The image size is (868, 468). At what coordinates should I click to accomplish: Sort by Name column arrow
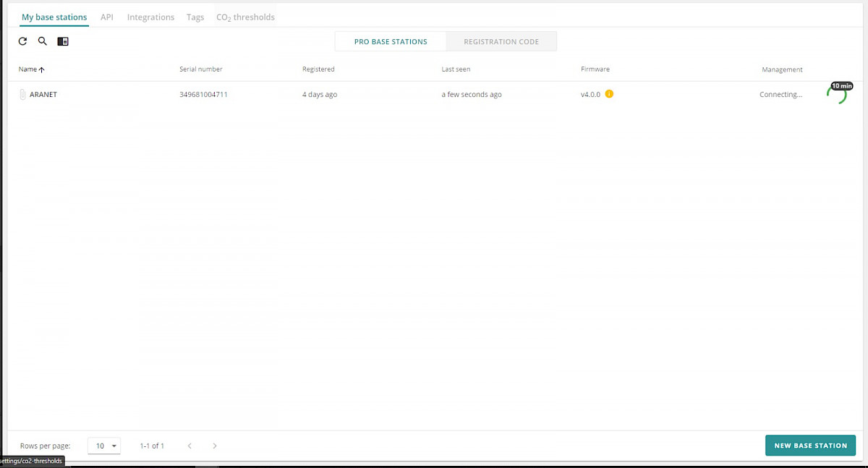click(41, 69)
